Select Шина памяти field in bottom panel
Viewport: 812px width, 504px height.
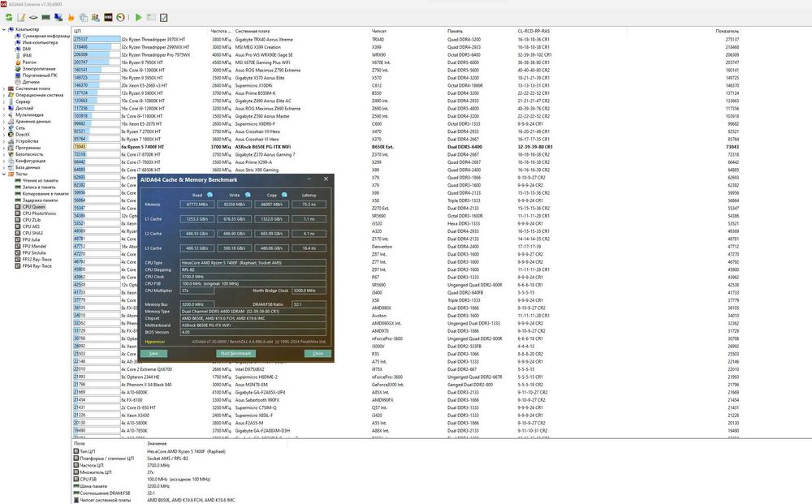tap(93, 486)
